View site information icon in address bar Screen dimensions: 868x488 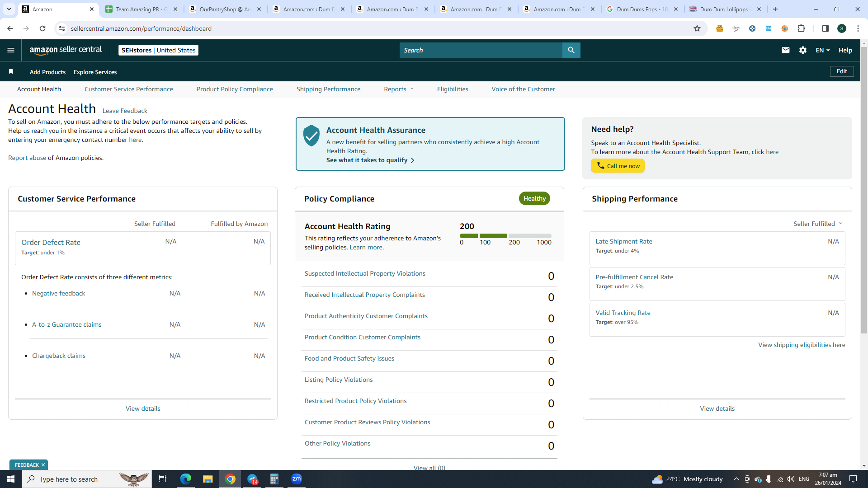pyautogui.click(x=62, y=28)
